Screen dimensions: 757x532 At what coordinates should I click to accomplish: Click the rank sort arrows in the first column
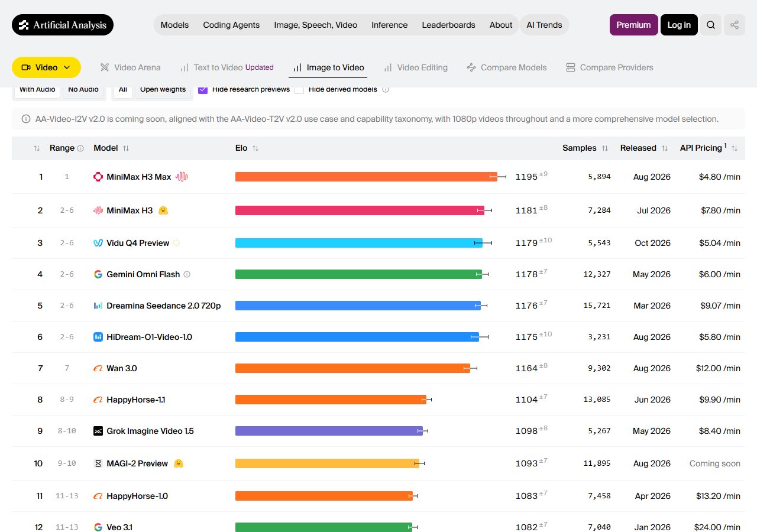[x=37, y=148]
